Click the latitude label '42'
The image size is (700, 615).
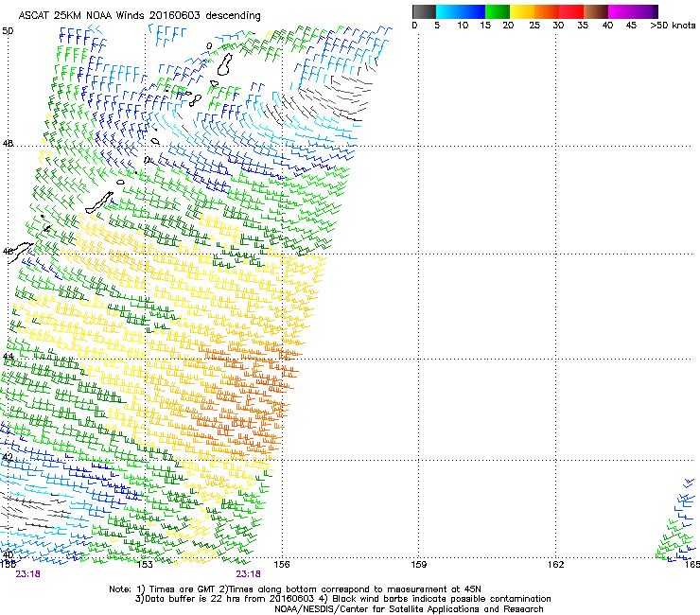[8, 457]
